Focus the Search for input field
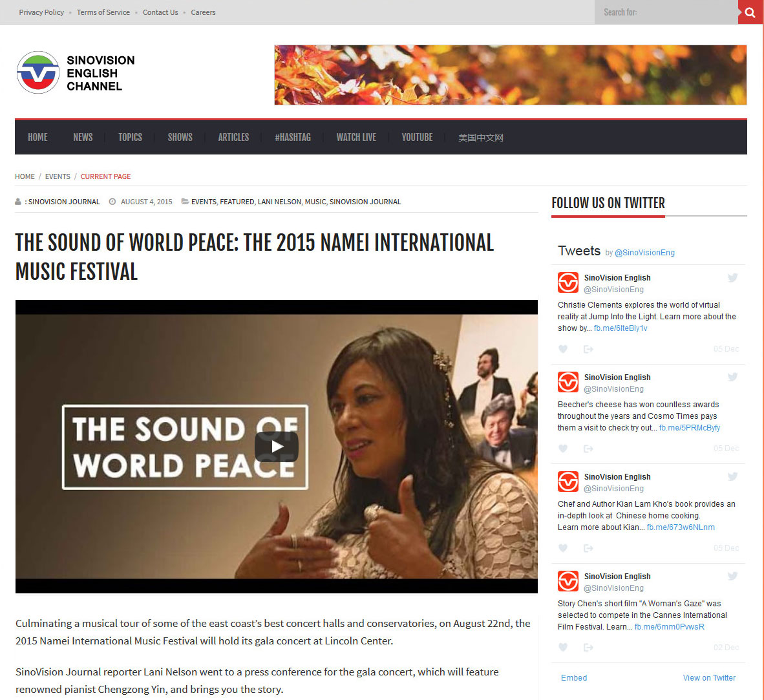 (x=666, y=12)
